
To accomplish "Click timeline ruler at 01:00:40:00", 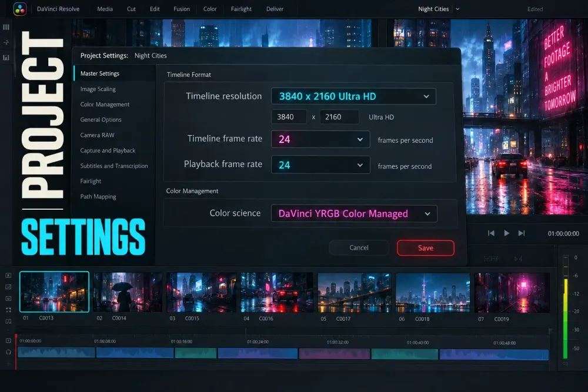I will (x=417, y=343).
